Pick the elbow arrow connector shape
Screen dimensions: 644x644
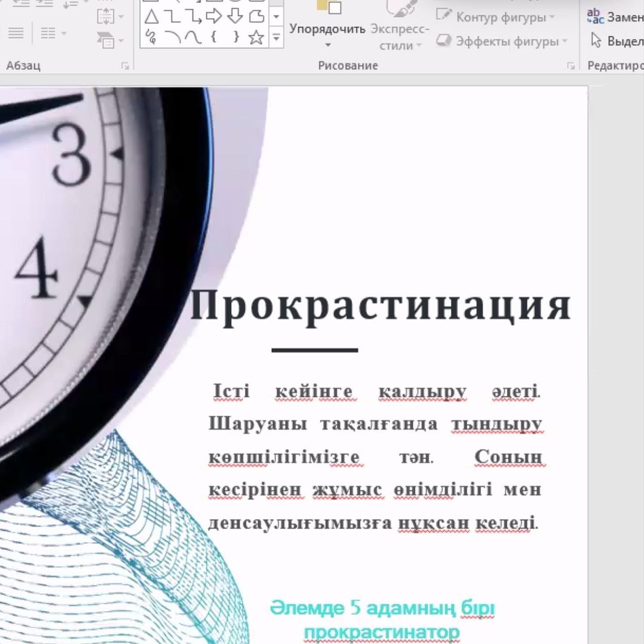[193, 16]
